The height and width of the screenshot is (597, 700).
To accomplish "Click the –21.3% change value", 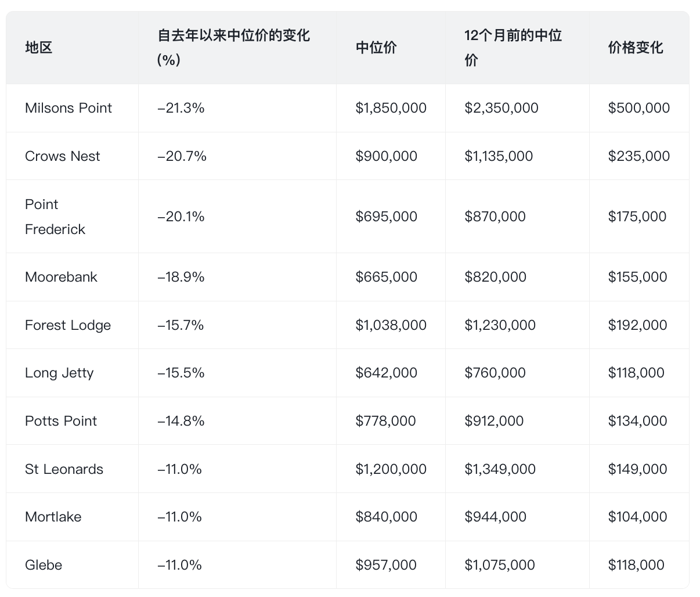I will pyautogui.click(x=181, y=108).
